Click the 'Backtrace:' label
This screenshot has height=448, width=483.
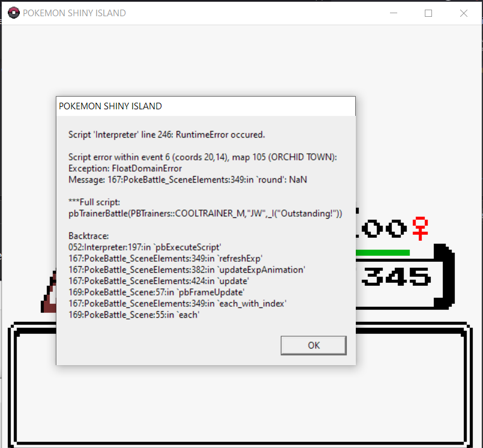click(x=88, y=236)
